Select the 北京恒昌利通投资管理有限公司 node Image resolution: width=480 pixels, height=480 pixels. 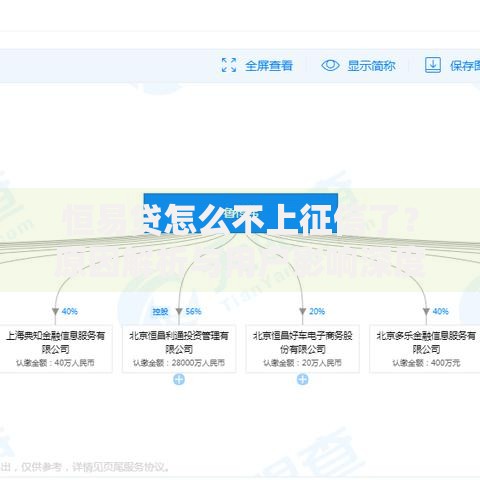[179, 348]
